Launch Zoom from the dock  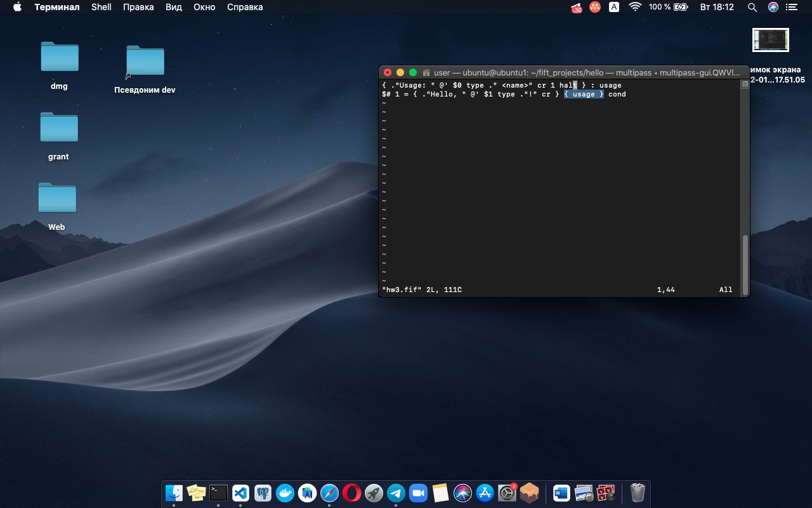click(x=418, y=493)
